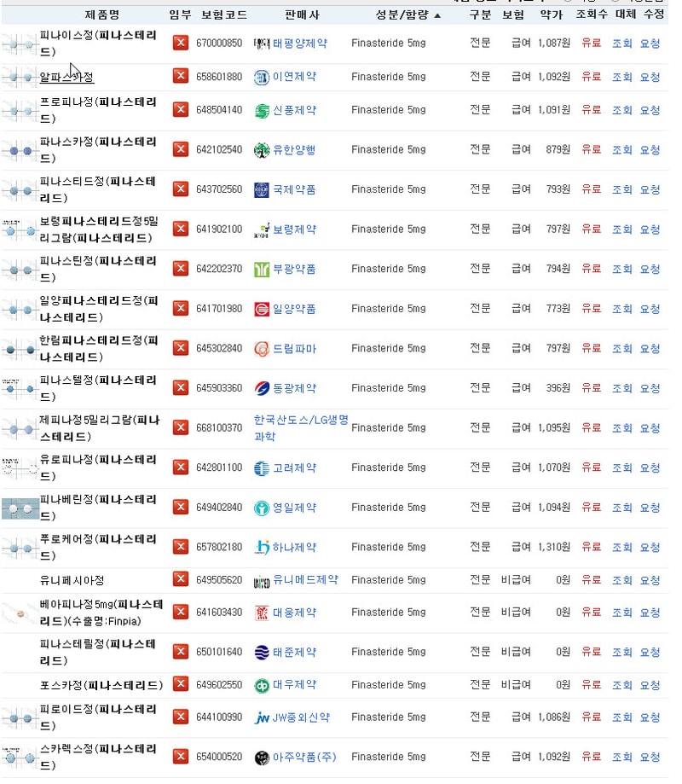The width and height of the screenshot is (682, 784).
Task: Sort by 제품명 column header
Action: tap(102, 15)
